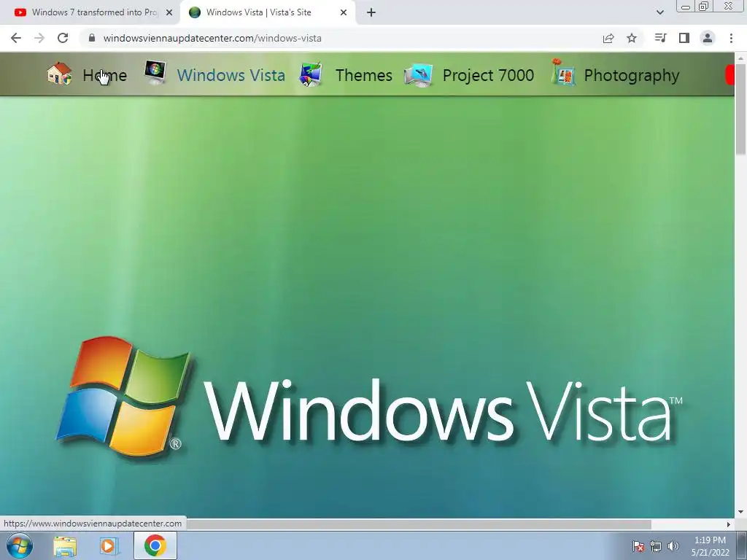Reload the current page
Viewport: 747px width, 560px height.
coord(63,38)
